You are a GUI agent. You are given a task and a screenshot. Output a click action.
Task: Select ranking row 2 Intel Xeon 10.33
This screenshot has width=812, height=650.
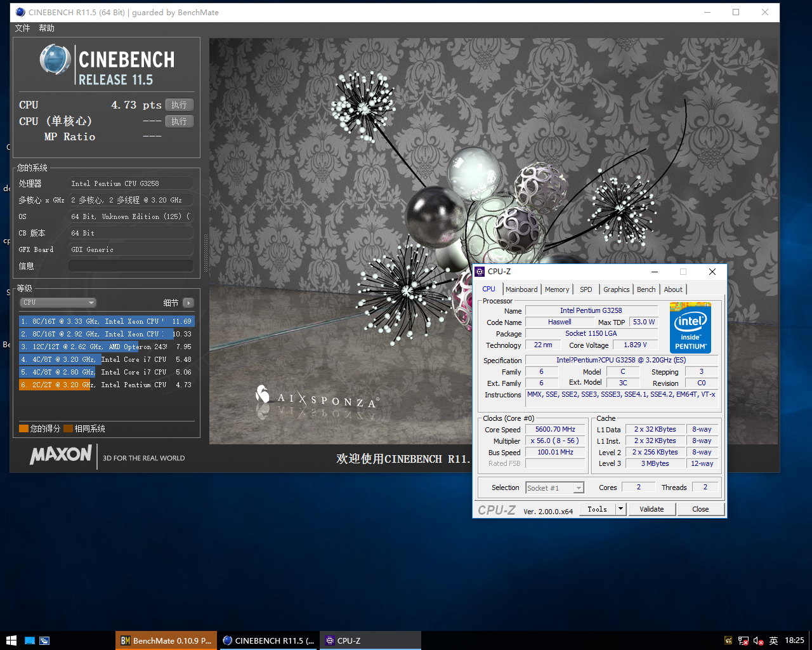tap(107, 334)
